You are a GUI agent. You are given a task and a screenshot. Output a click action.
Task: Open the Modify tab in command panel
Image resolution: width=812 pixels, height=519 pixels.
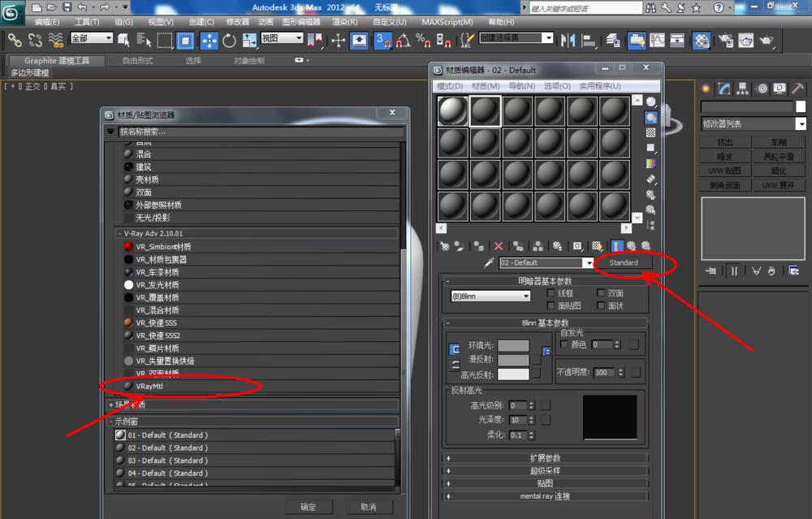724,89
